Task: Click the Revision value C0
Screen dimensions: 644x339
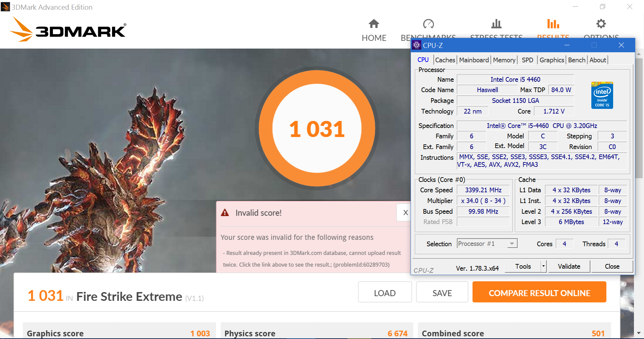Action: pos(612,147)
